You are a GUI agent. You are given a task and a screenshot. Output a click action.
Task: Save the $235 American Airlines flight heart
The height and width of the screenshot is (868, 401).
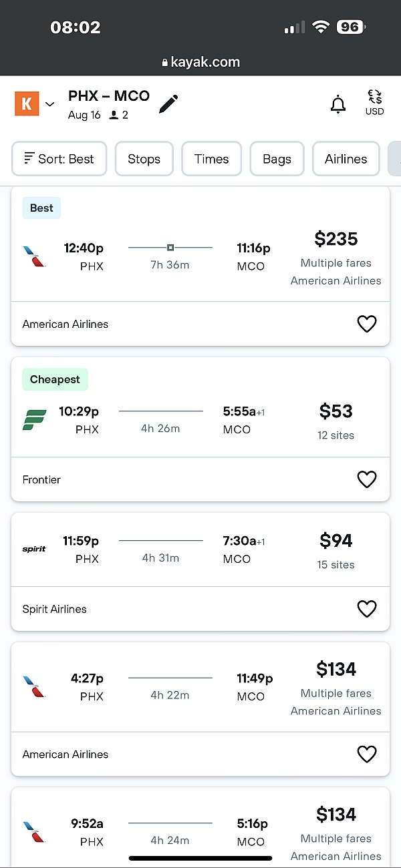(366, 324)
